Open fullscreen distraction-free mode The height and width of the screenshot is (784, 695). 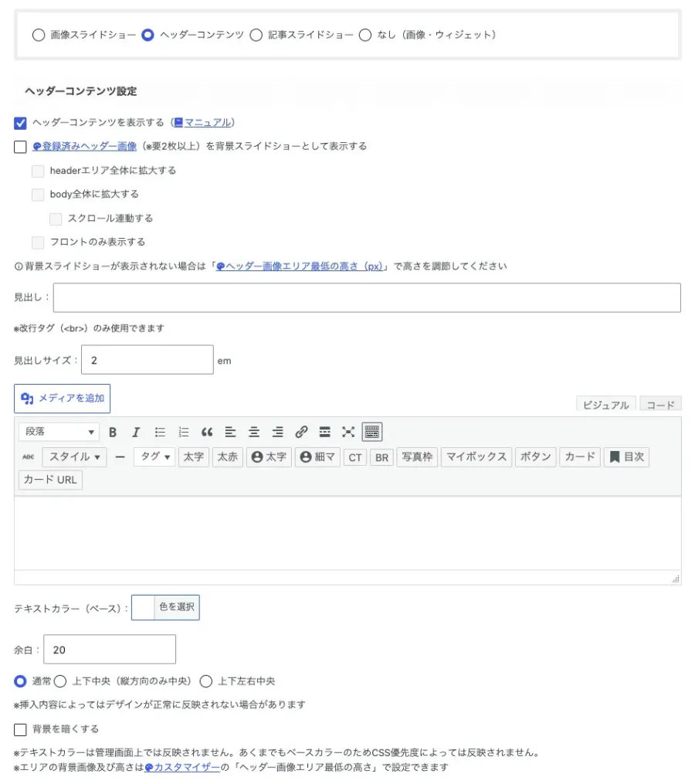[348, 432]
